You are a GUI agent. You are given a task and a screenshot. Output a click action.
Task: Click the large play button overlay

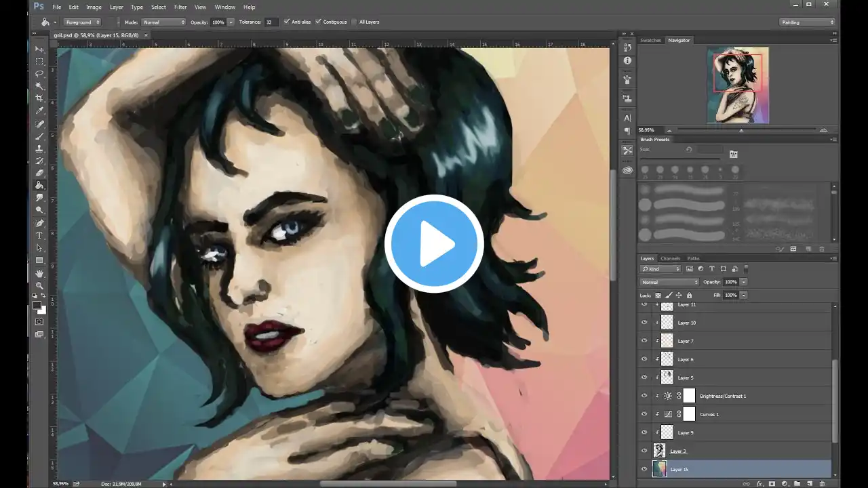(x=434, y=244)
